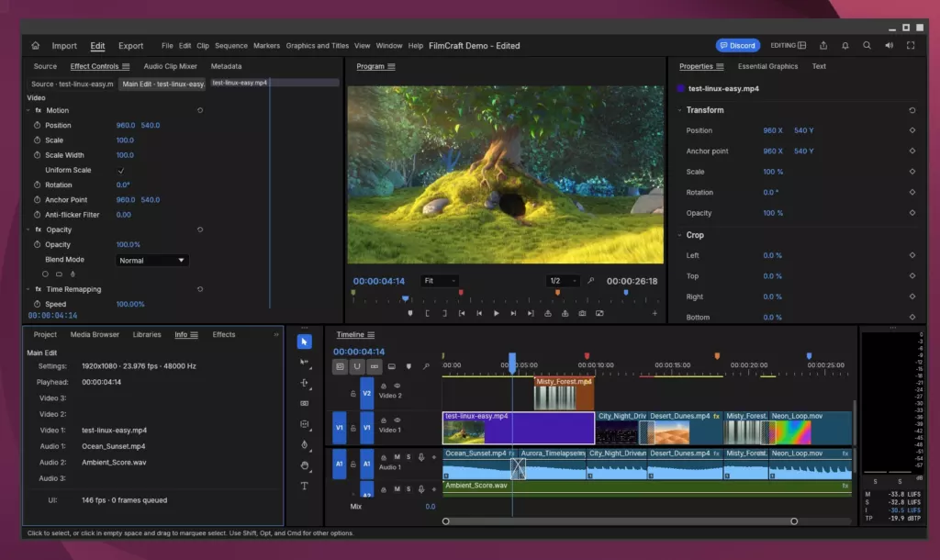Click the speaker volume icon in header
Viewport: 940px width, 560px height.
(889, 46)
